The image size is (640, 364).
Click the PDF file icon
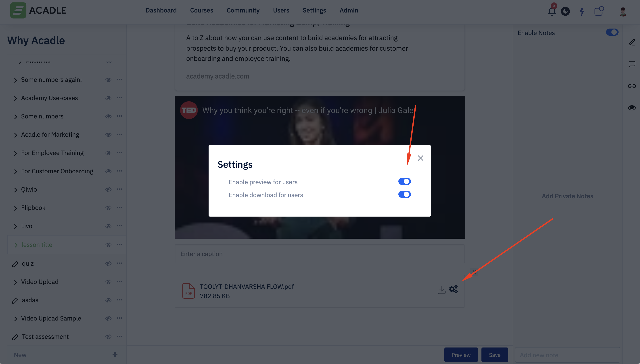click(188, 291)
